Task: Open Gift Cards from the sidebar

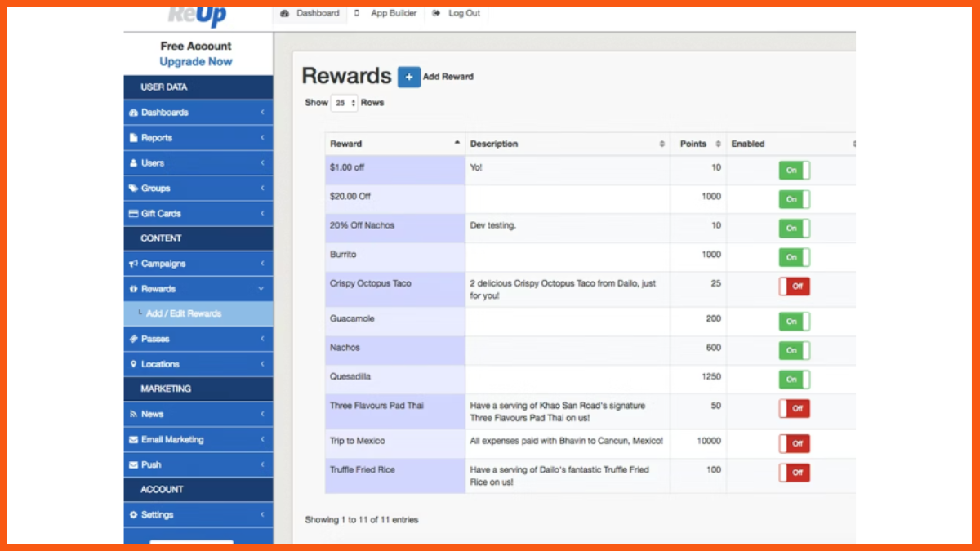Action: click(133, 213)
